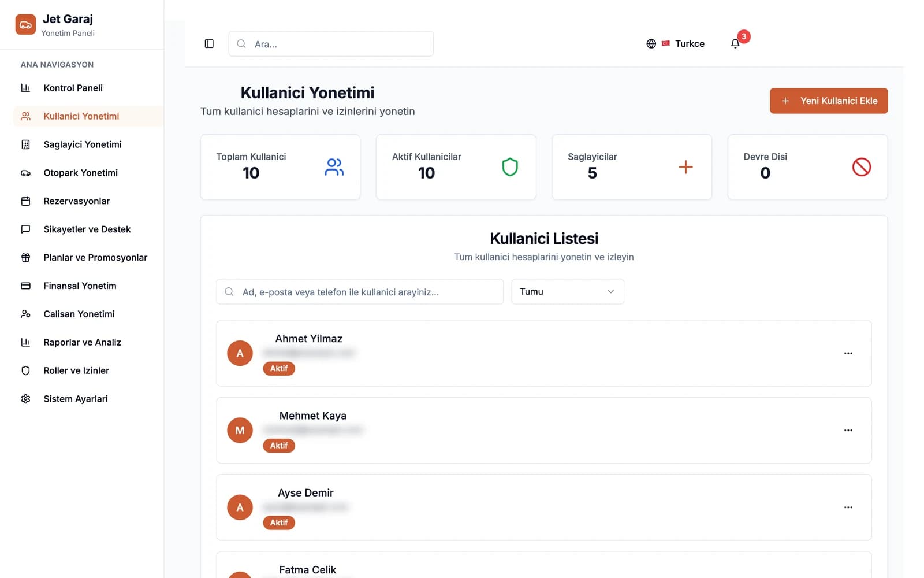This screenshot has height=578, width=924.
Task: Toggle the sidebar collapse icon
Action: [209, 44]
